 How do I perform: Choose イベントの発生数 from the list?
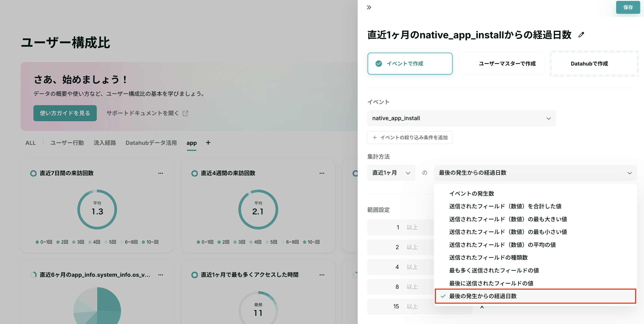pos(535,193)
